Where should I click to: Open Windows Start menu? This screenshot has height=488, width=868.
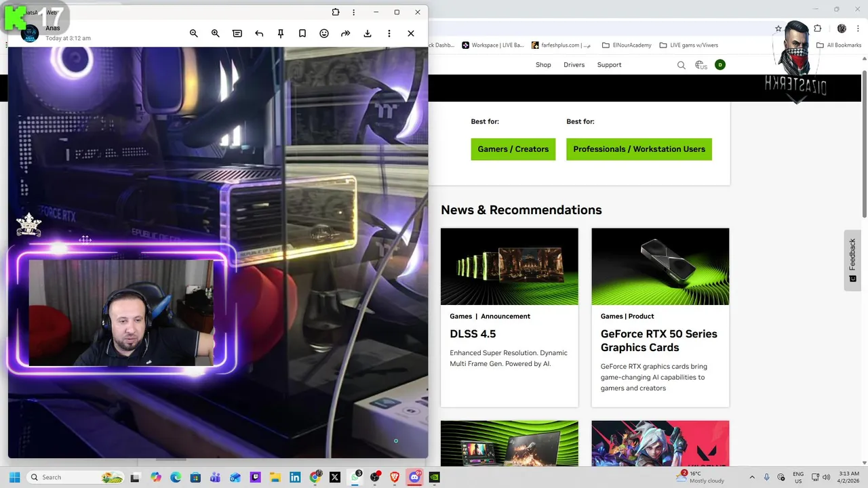[14, 477]
